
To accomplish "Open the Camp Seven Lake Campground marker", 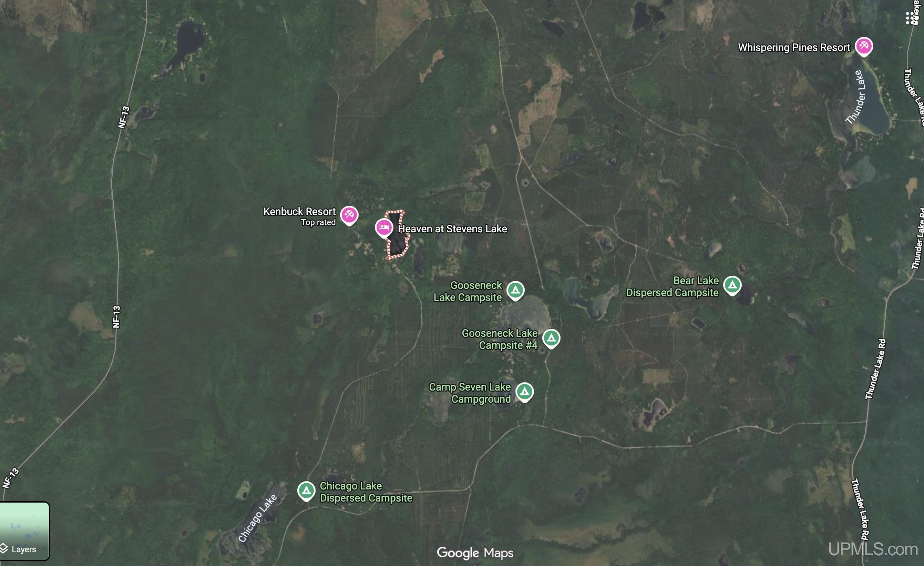I will [525, 392].
